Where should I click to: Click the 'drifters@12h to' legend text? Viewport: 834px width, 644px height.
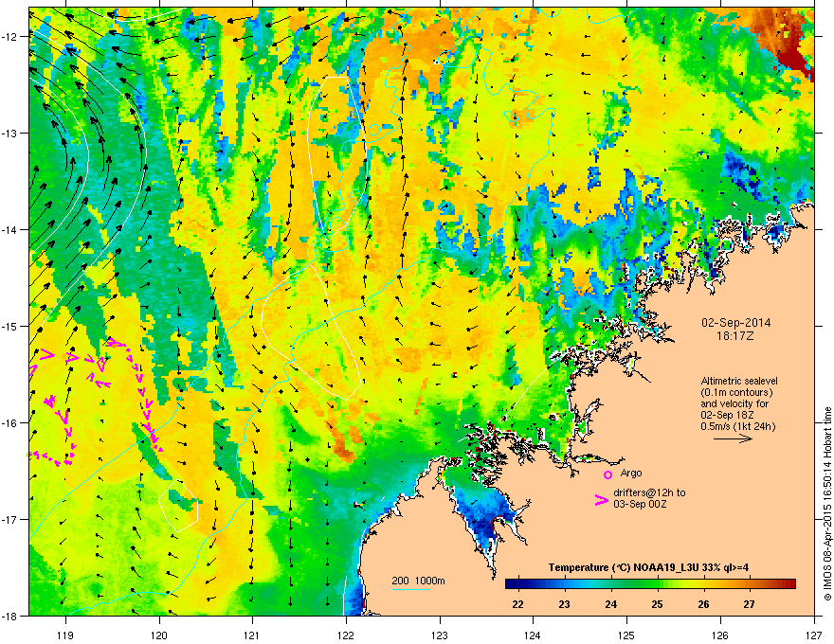click(649, 492)
